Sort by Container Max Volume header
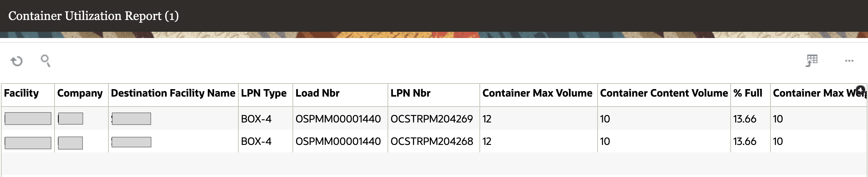 pyautogui.click(x=537, y=93)
